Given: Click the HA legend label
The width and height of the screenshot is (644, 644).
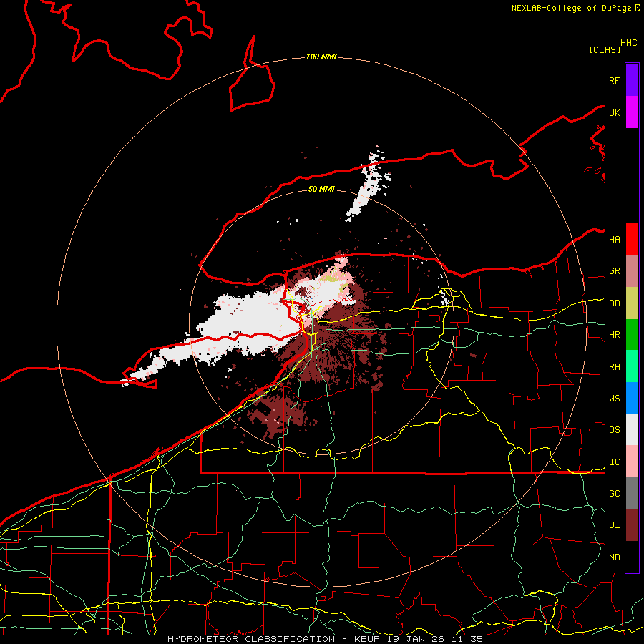Looking at the screenshot, I should 614,240.
